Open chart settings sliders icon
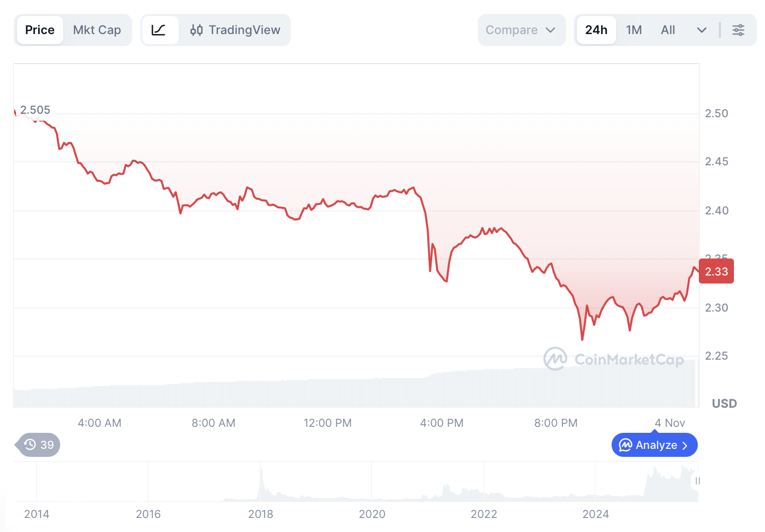 tap(738, 30)
